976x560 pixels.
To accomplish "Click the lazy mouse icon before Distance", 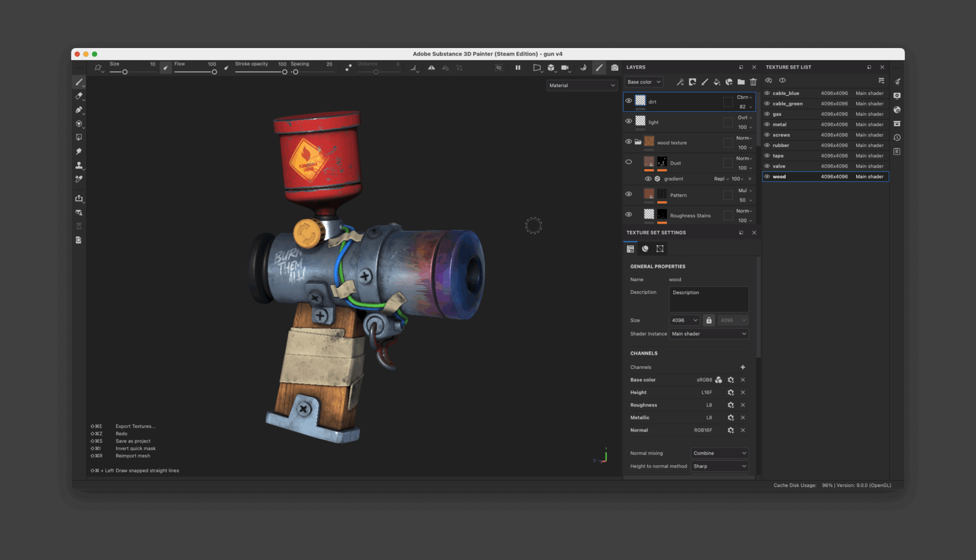I will tap(348, 68).
